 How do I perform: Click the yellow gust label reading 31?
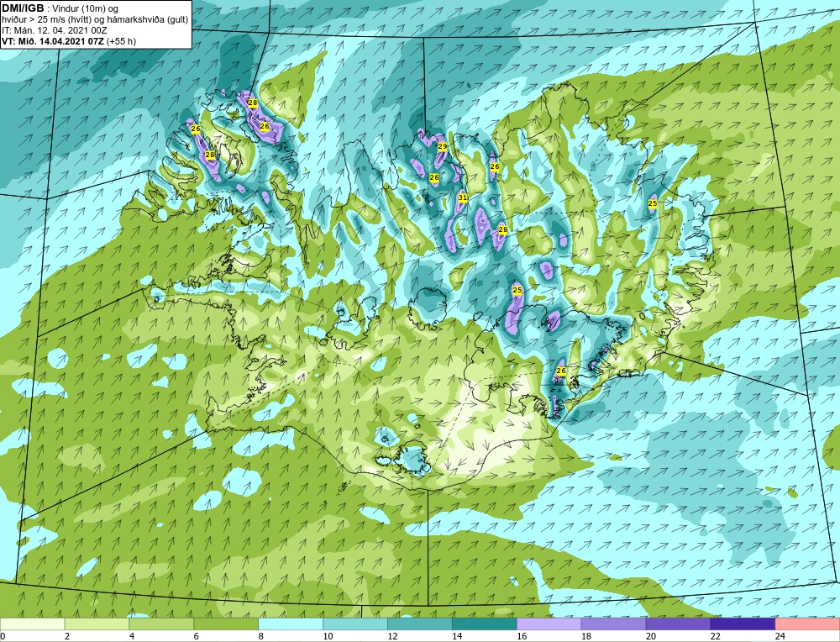point(463,197)
